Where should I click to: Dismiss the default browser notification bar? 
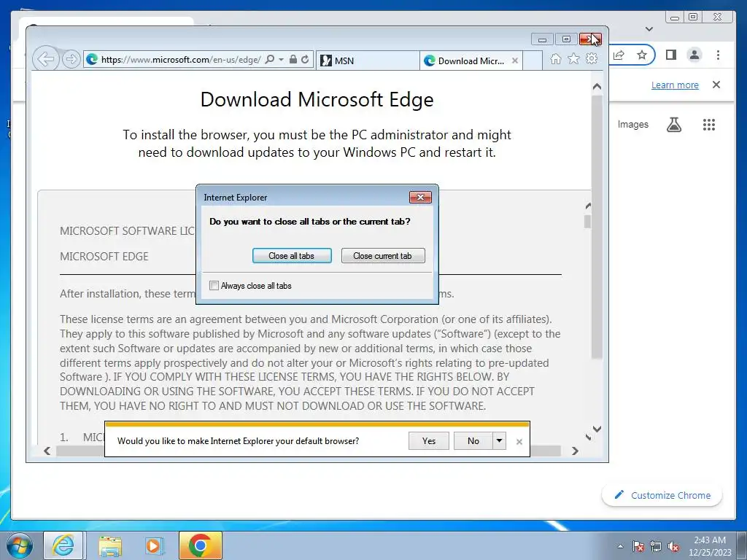point(519,442)
